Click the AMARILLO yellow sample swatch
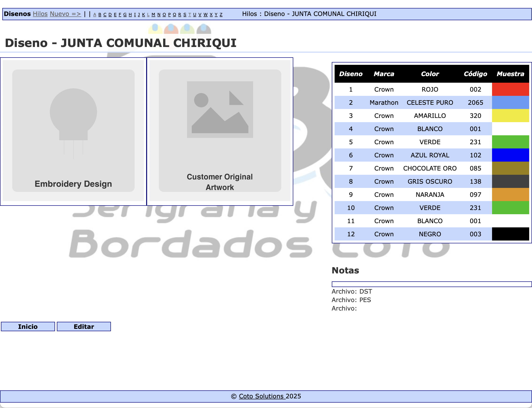 point(510,116)
